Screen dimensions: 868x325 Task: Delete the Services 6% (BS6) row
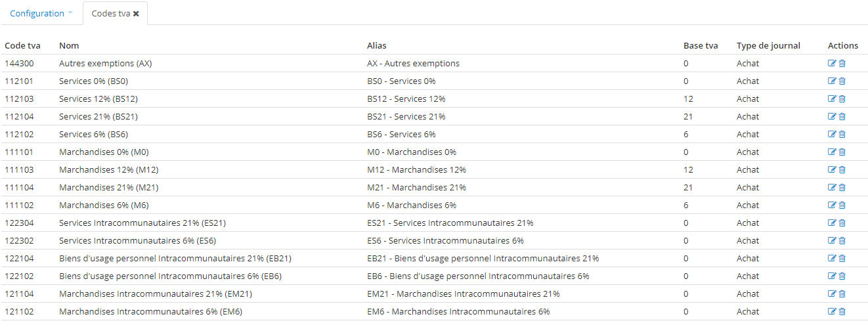842,135
